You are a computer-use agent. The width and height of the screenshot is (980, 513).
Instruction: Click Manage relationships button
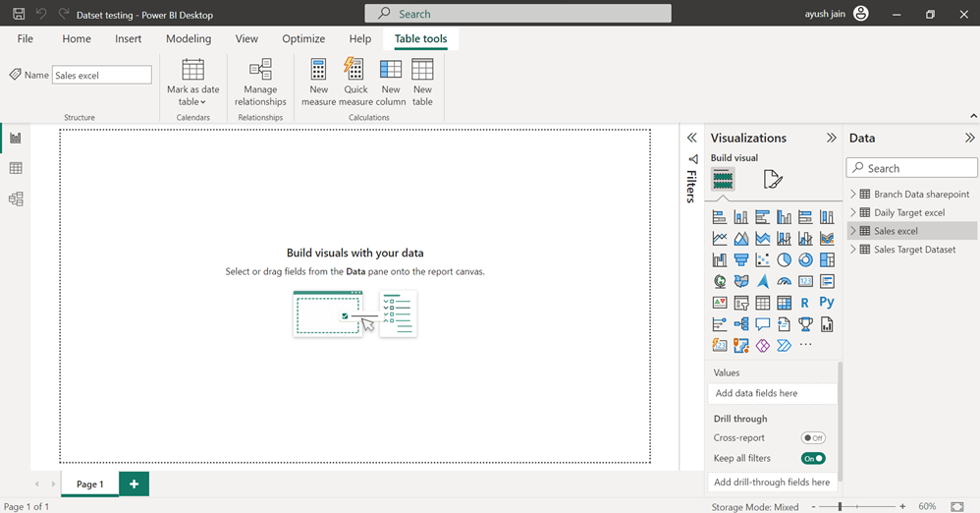pyautogui.click(x=260, y=83)
